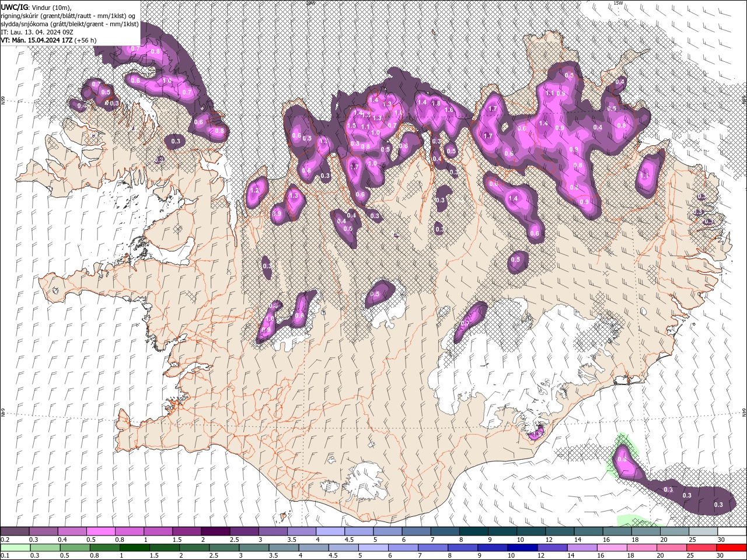
Task: Click the bright red swatch ending the rain legend
Action: pos(732,547)
